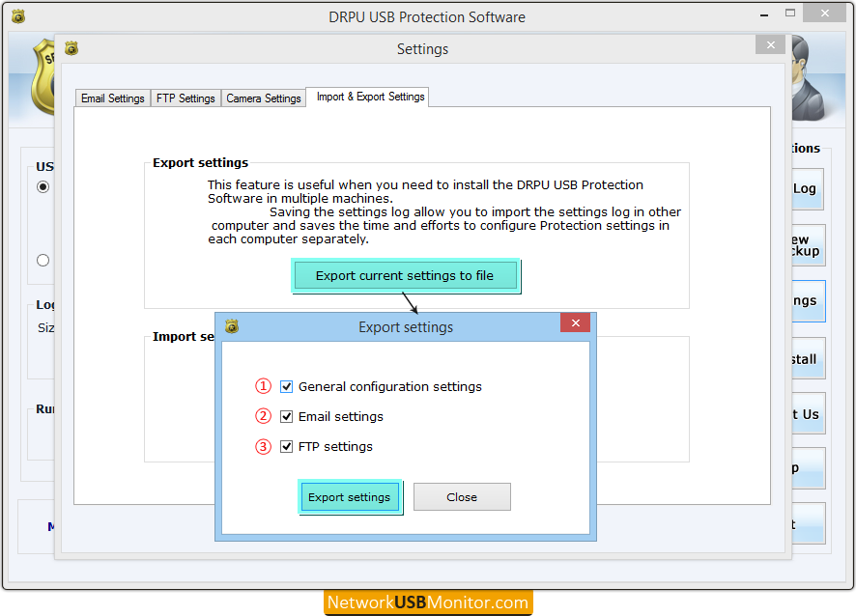Open the Camera Settings tab
This screenshot has height=616, width=856.
click(x=264, y=98)
